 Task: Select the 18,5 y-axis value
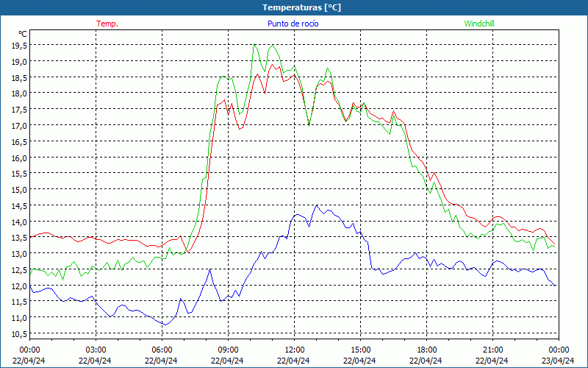coord(20,78)
